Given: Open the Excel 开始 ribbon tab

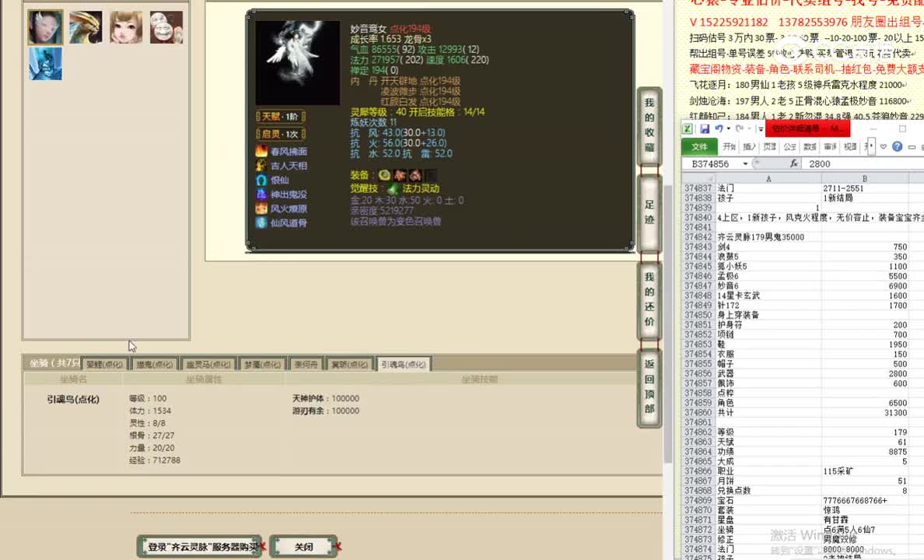Looking at the screenshot, I should point(730,146).
